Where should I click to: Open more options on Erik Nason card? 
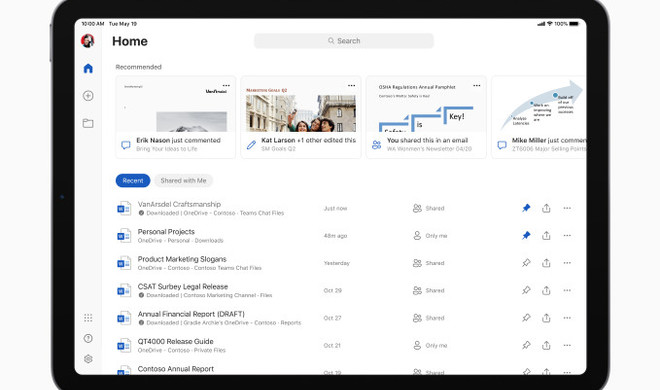click(226, 85)
